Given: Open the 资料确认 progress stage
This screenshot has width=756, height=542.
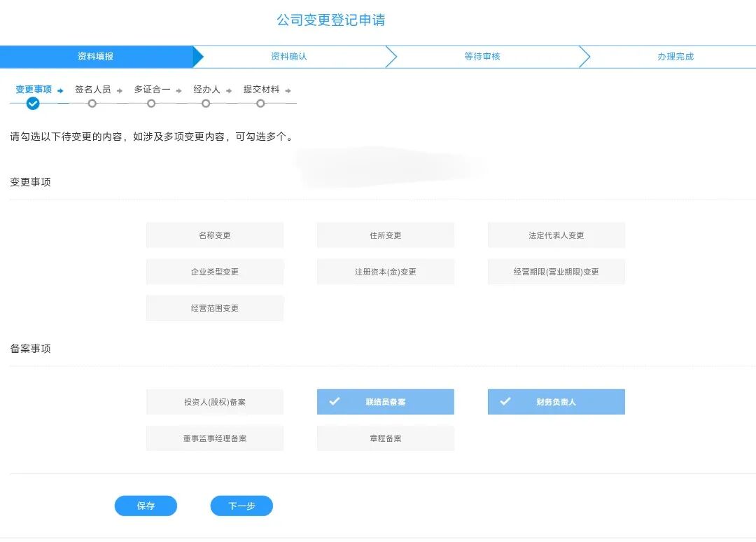Looking at the screenshot, I should (289, 57).
